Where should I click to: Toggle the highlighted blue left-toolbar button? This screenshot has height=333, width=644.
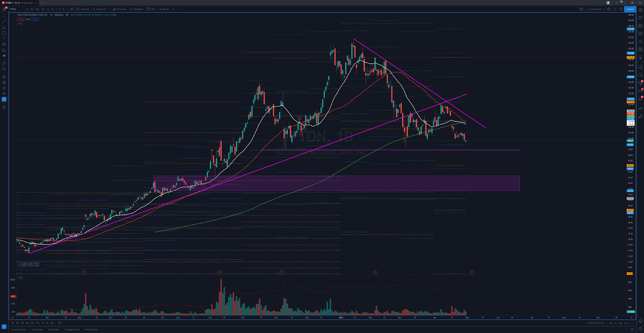[4, 99]
